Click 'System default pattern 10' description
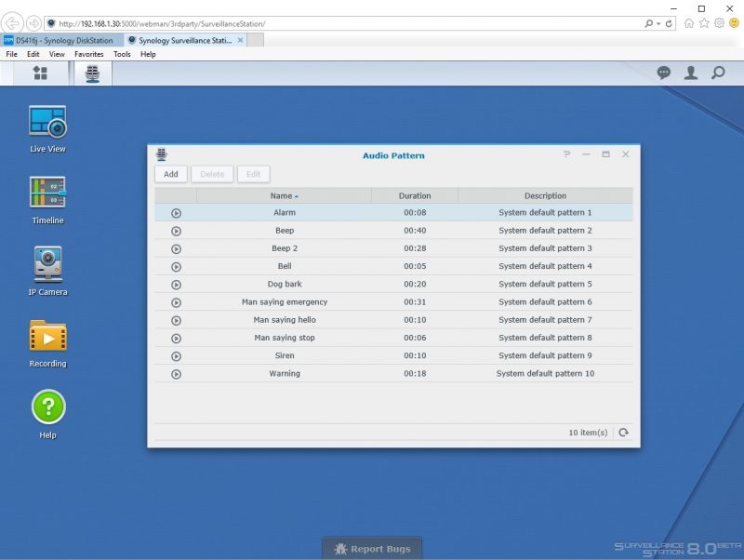 pos(545,374)
